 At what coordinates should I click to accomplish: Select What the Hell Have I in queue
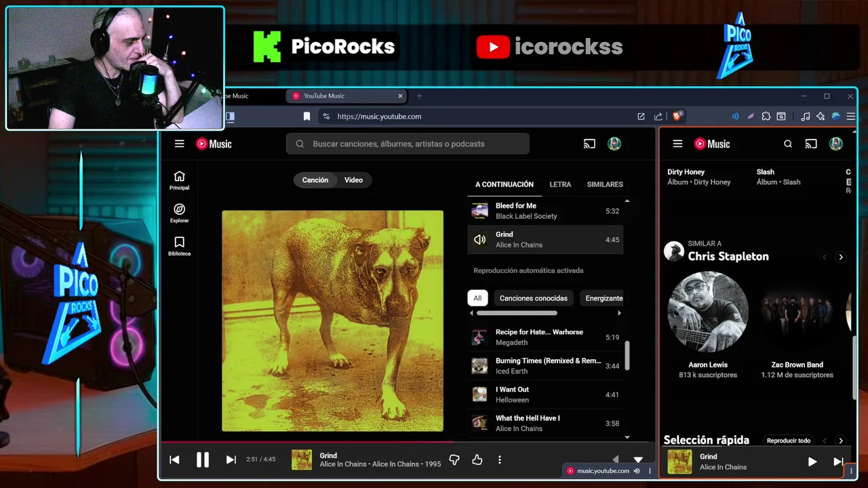pos(545,423)
